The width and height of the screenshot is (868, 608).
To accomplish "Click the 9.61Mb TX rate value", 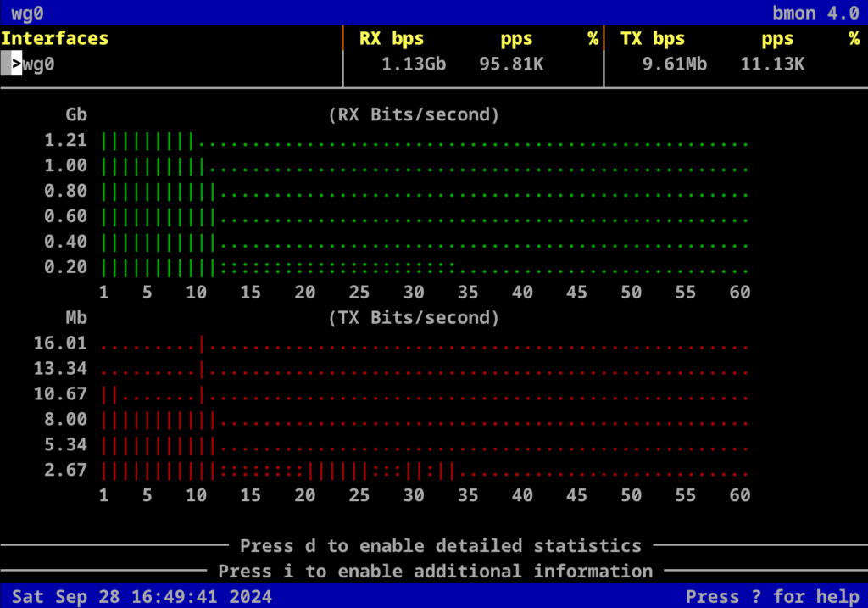I will click(675, 64).
